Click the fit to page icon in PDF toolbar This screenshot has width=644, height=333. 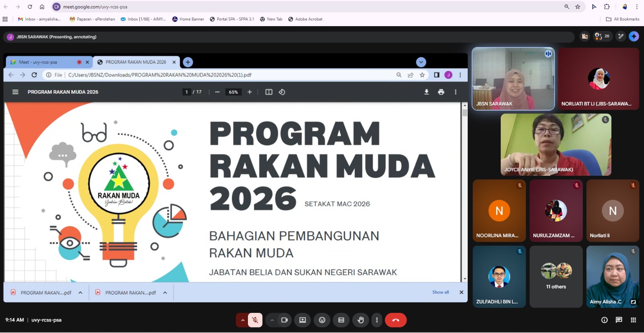point(269,92)
